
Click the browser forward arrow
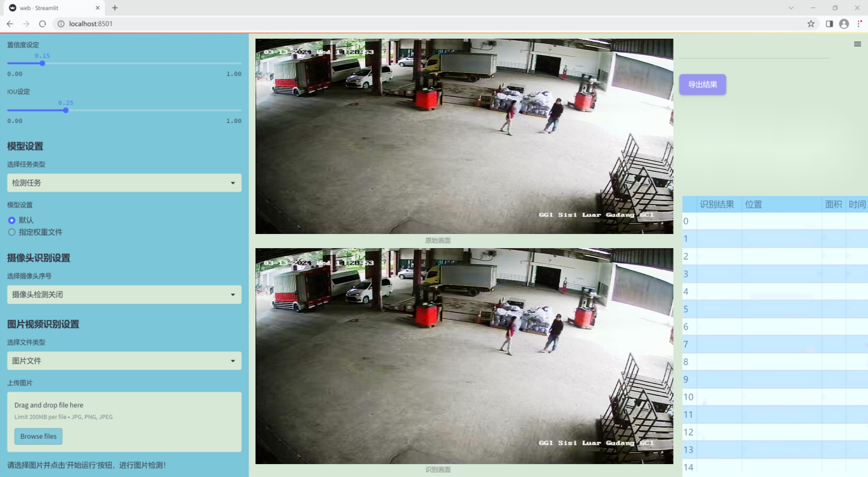click(x=26, y=24)
